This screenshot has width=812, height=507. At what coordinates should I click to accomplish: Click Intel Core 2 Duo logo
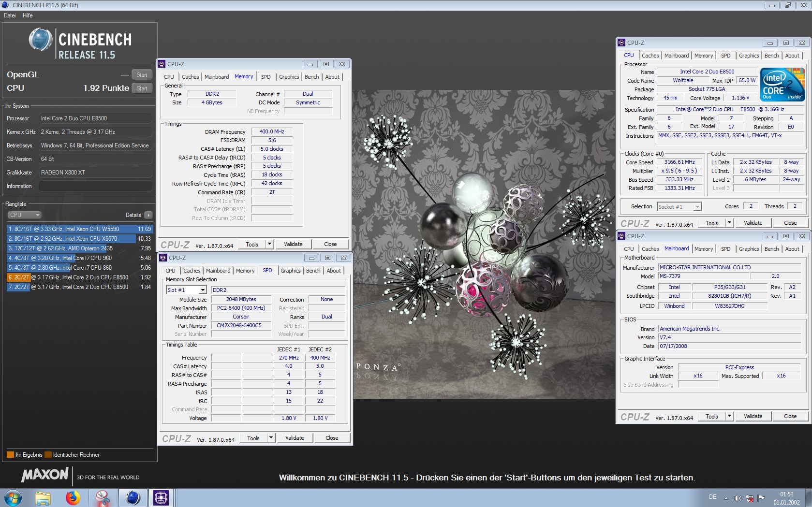[783, 85]
